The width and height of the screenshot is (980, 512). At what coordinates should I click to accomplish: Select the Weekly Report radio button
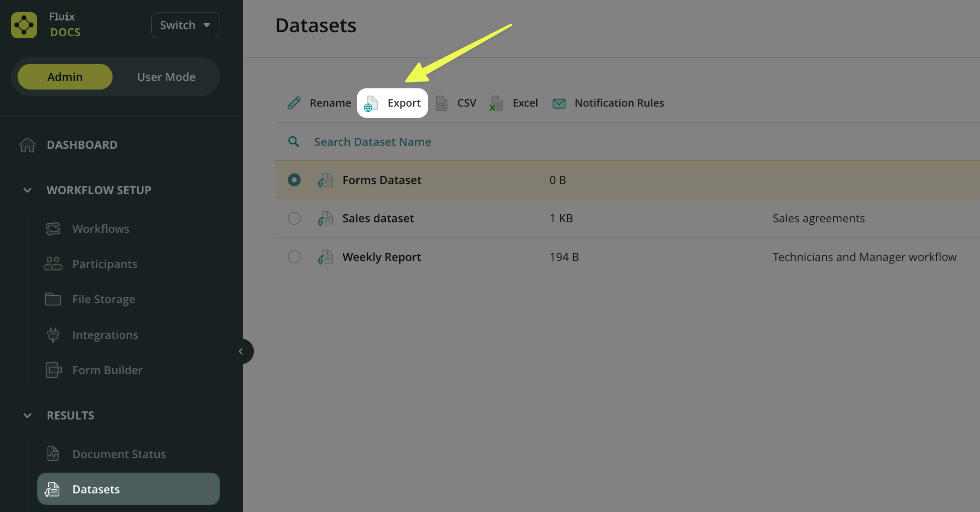(294, 257)
